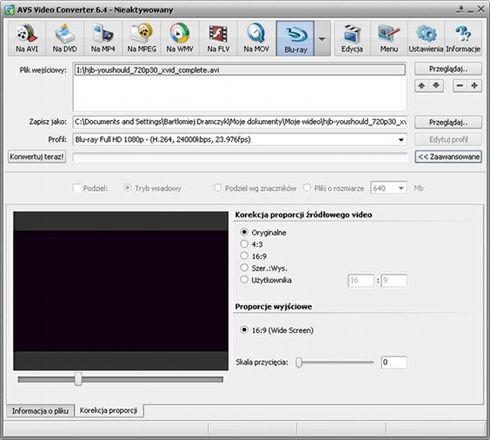Add input file with plus button

click(x=474, y=86)
